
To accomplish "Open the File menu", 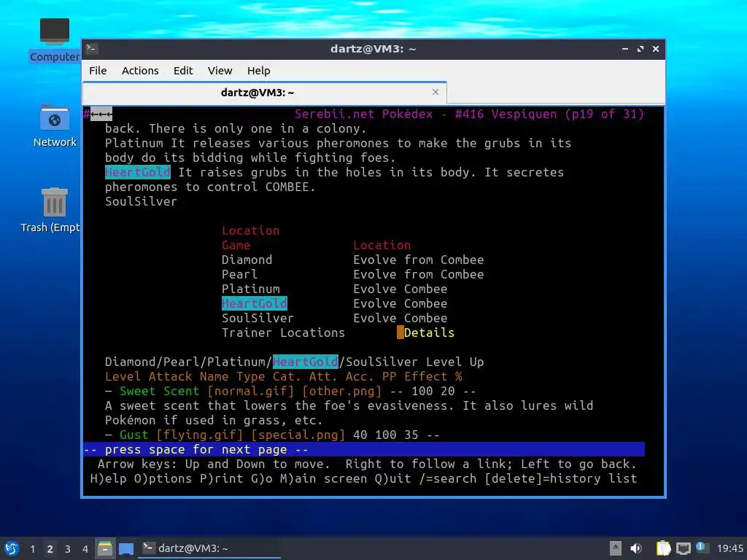I will tap(98, 71).
